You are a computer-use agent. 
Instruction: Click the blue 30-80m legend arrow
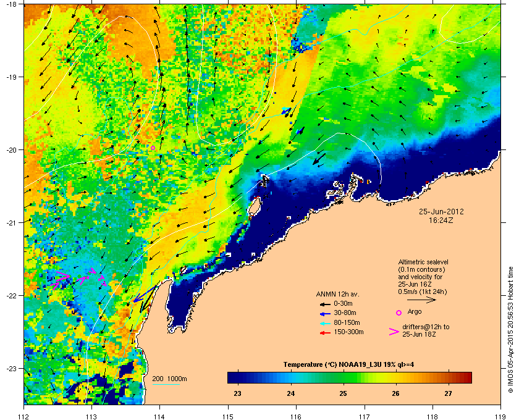(x=325, y=313)
